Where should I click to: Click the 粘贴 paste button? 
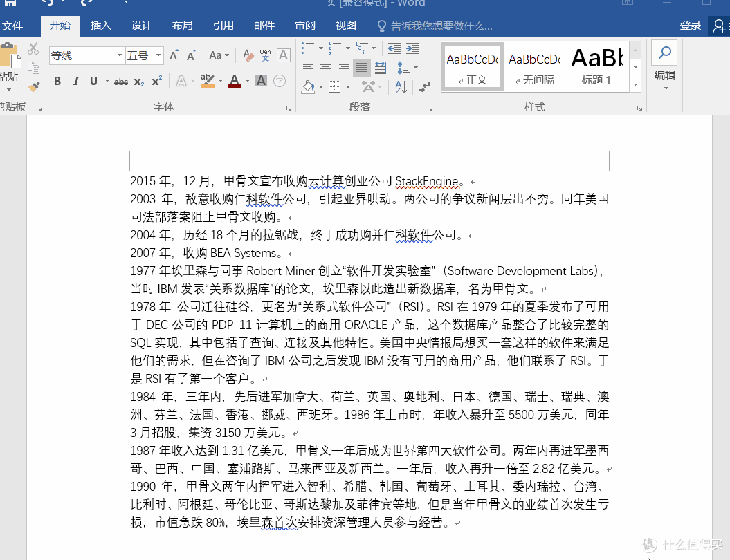[x=9, y=67]
